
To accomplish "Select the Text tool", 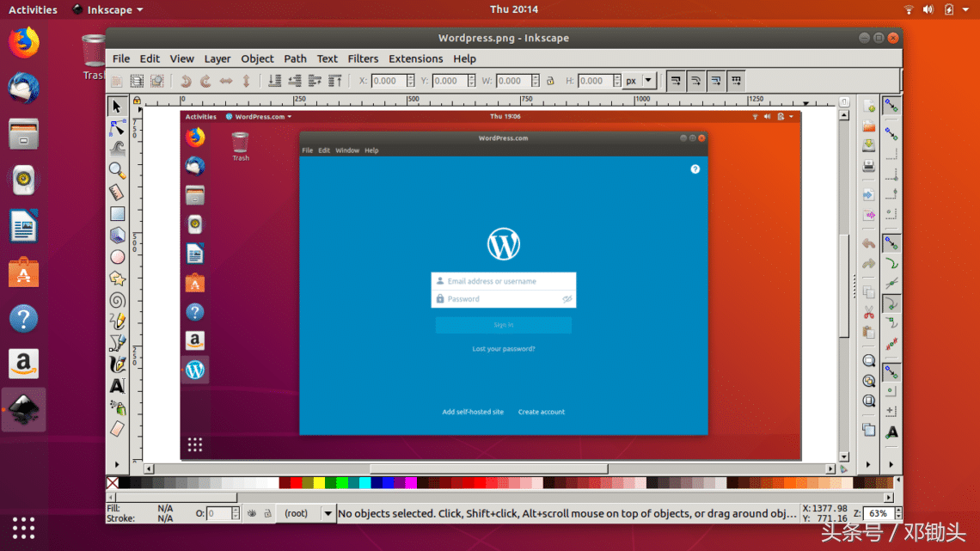I will 117,386.
